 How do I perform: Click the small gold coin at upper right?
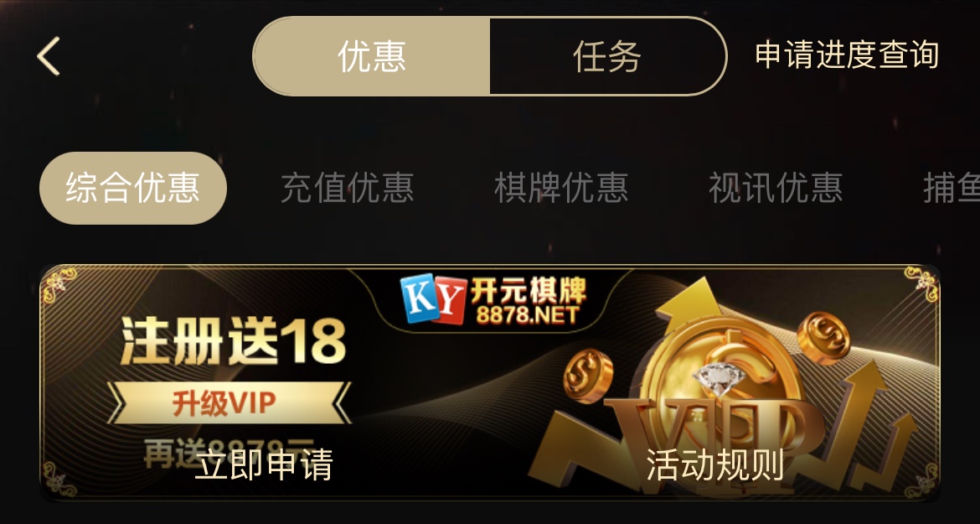tap(823, 338)
